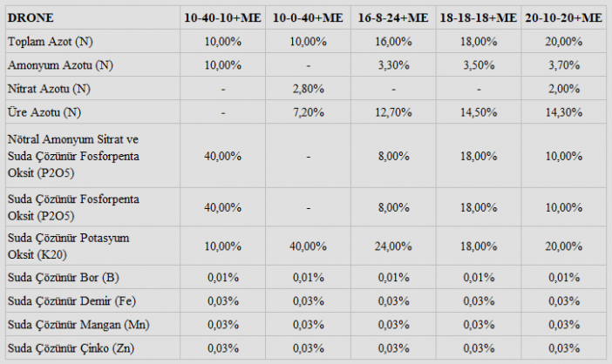Image resolution: width=612 pixels, height=364 pixels.
Task: Click the 10-0-40+ME column header
Action: pyautogui.click(x=309, y=17)
